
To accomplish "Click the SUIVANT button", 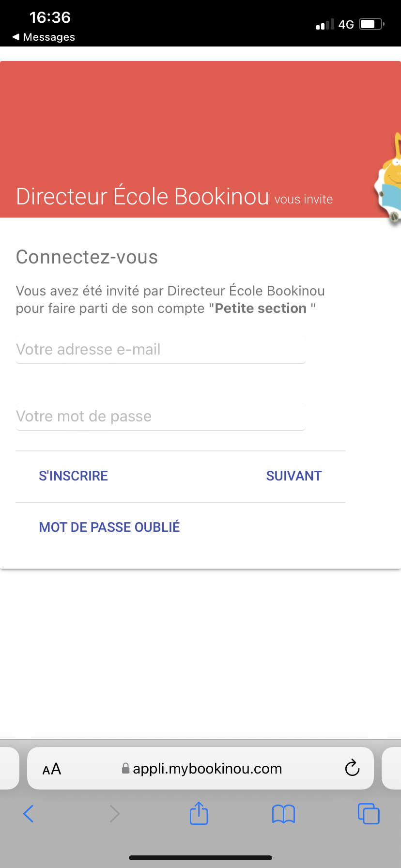I will coord(294,476).
